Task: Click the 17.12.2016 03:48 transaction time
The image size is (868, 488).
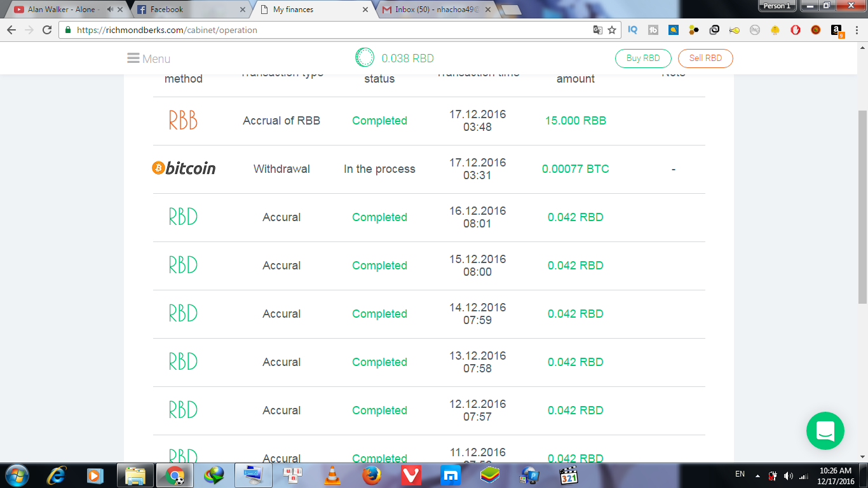Action: (x=477, y=121)
